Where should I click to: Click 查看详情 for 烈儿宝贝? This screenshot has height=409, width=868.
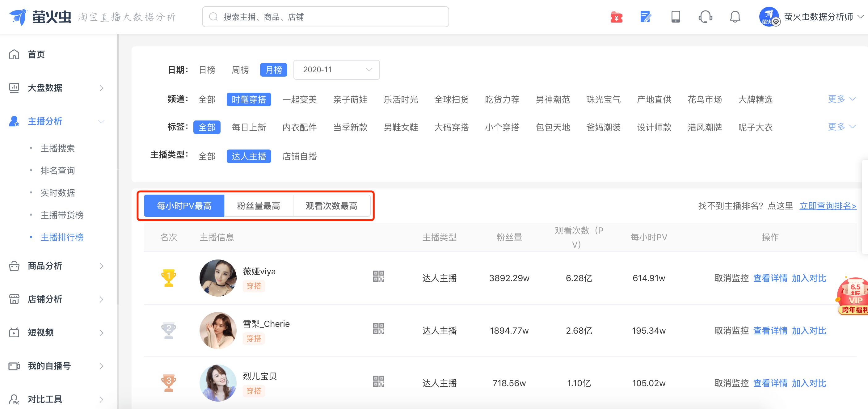pyautogui.click(x=770, y=383)
